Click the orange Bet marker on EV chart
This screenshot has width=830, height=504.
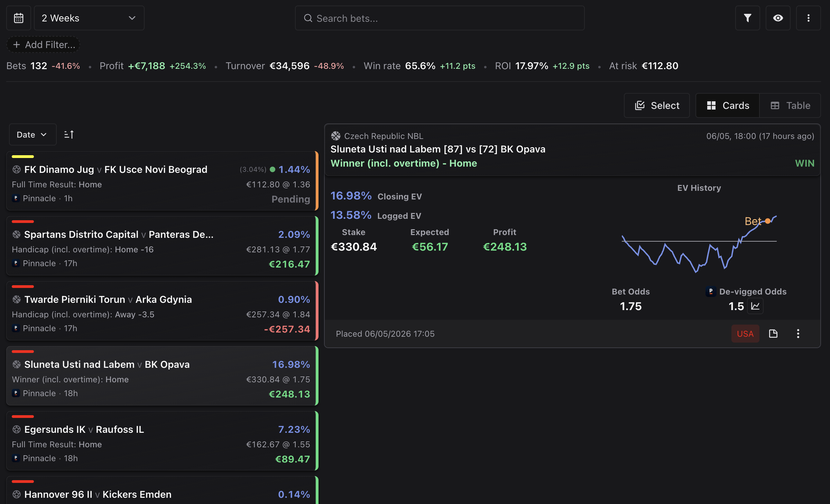768,221
